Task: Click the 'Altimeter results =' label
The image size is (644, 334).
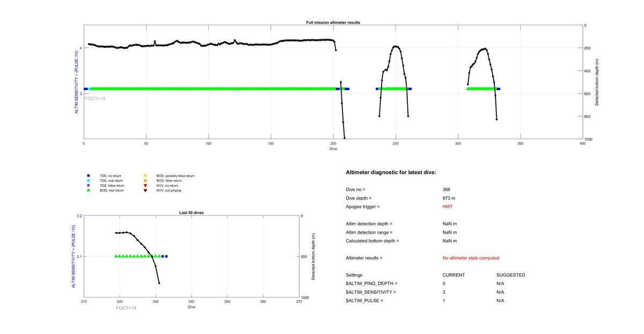Action: click(364, 258)
